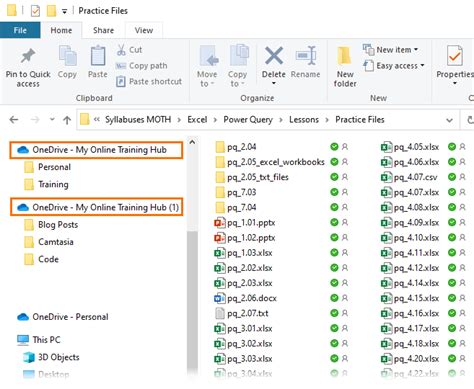Click shared person icon for pq_7.04
Viewport: 474px width, 389px height.
click(345, 207)
